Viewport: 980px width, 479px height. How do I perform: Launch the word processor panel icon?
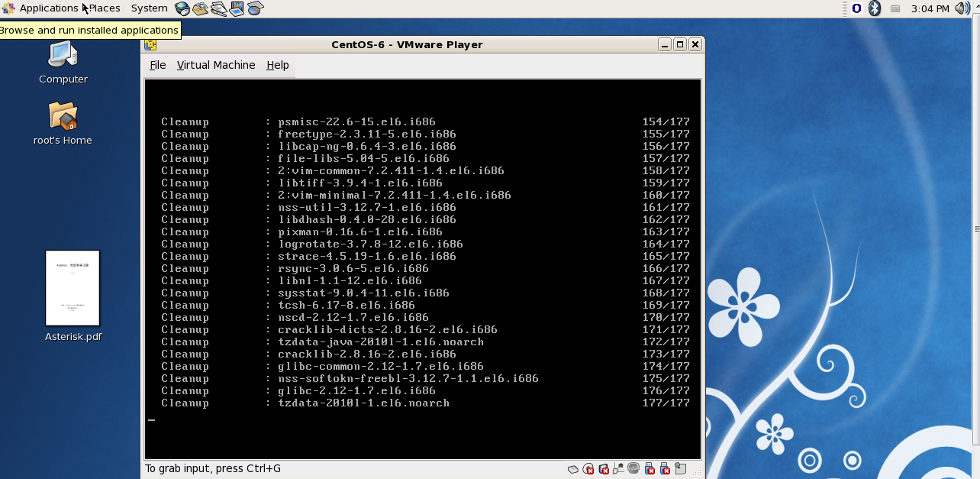pos(219,8)
